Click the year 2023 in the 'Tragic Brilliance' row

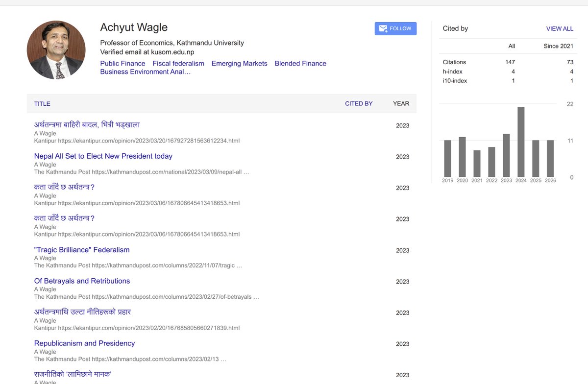[x=402, y=250]
